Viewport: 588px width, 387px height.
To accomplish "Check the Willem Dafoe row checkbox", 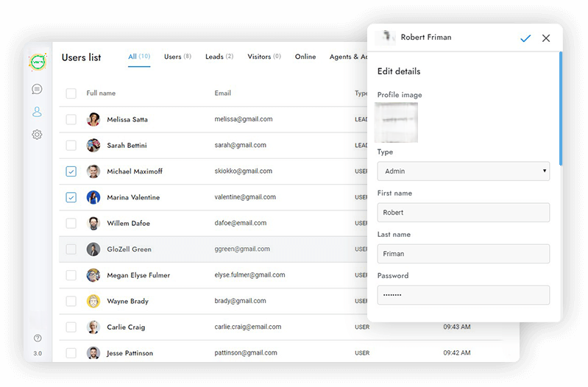I will (x=71, y=223).
